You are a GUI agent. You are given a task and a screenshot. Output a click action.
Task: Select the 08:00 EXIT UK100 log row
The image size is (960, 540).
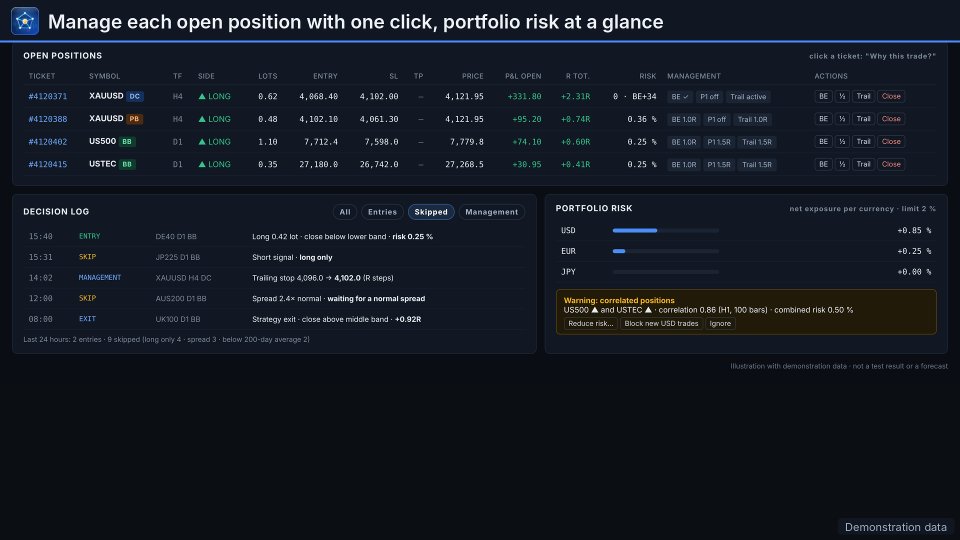point(275,319)
